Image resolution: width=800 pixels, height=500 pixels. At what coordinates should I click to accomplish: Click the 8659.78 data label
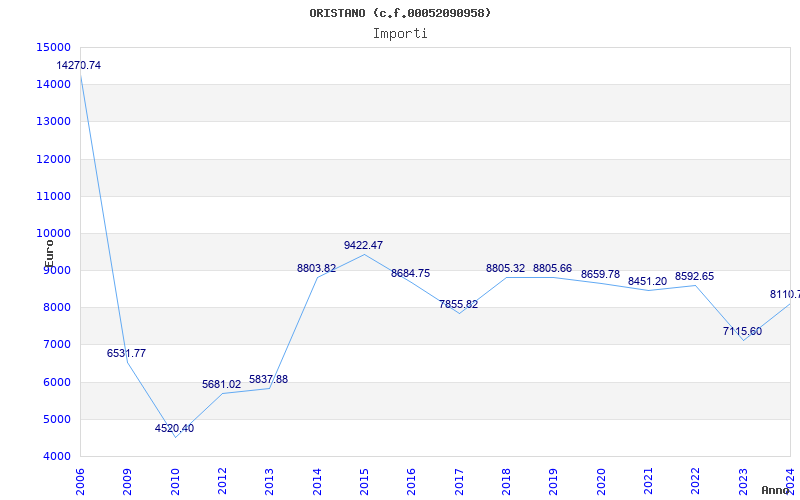coord(600,274)
